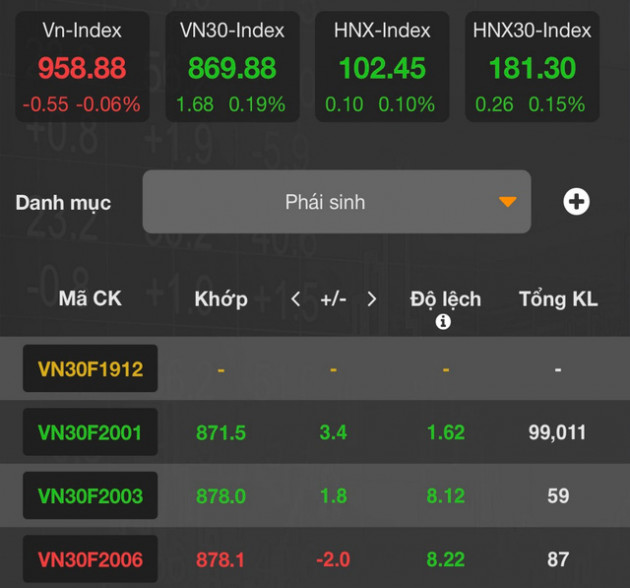Click the 0.10 0.10% change on HNX-Index
This screenshot has width=630, height=588.
(x=380, y=104)
